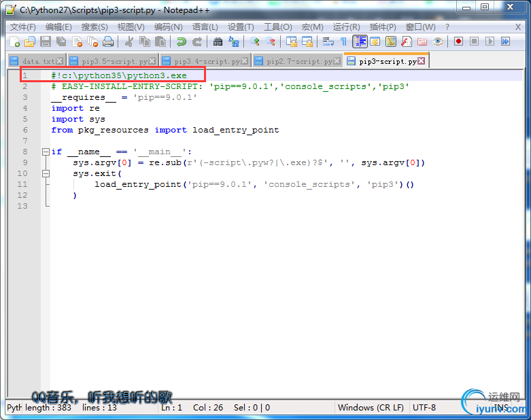Print the current document
531x420 pixels.
[x=108, y=41]
